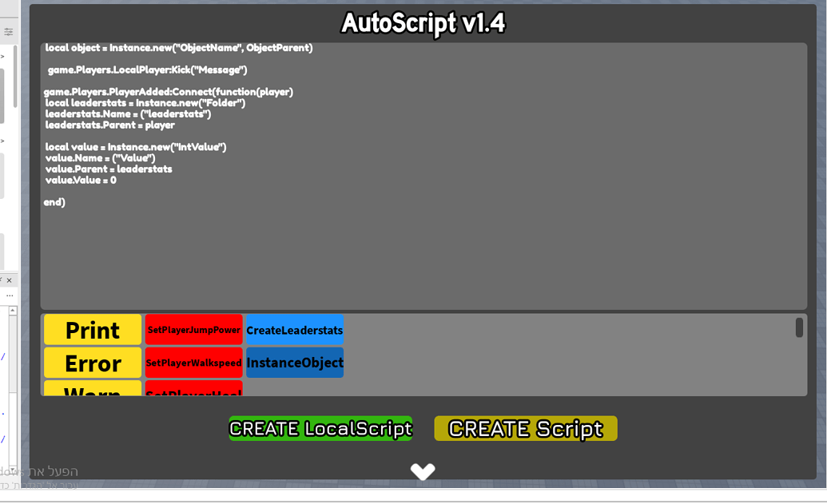Click the Print script button
The width and height of the screenshot is (827, 504).
click(x=92, y=329)
